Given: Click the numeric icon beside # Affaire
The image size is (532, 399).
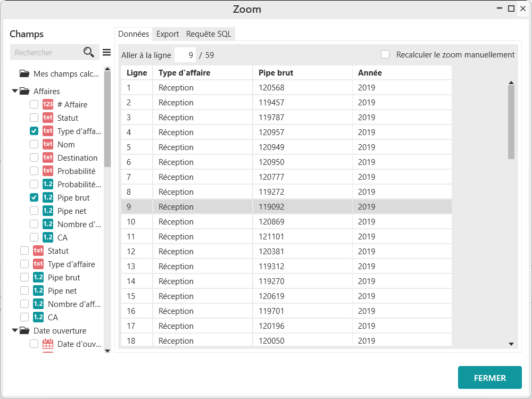Looking at the screenshot, I should pos(48,105).
